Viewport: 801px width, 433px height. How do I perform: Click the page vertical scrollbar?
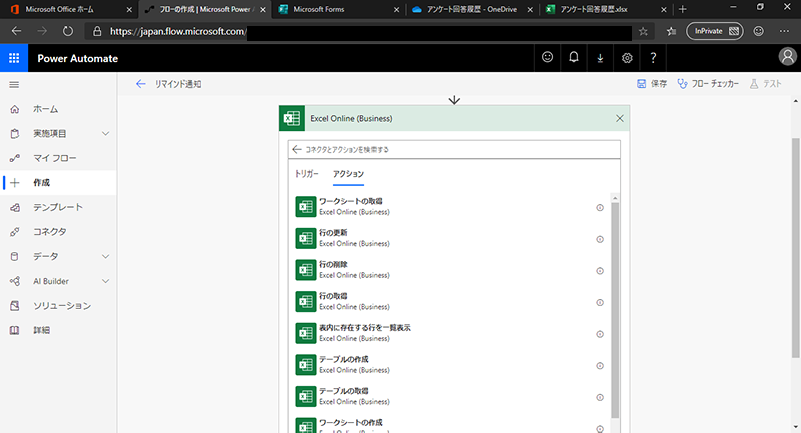(796, 248)
